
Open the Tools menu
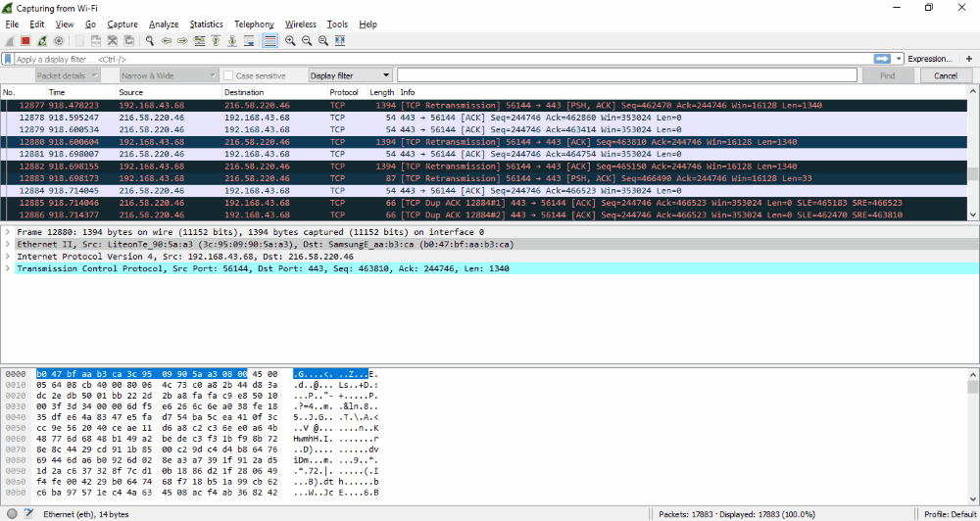pyautogui.click(x=337, y=24)
